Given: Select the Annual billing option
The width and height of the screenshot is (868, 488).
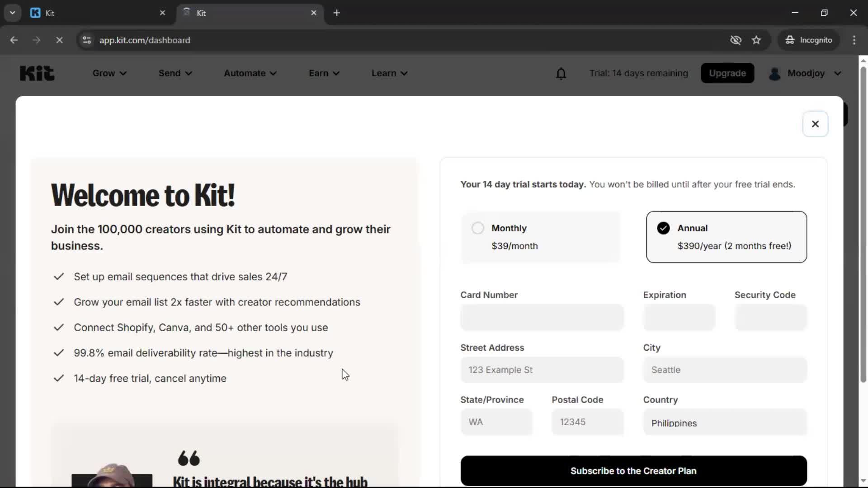Looking at the screenshot, I should click(x=726, y=237).
